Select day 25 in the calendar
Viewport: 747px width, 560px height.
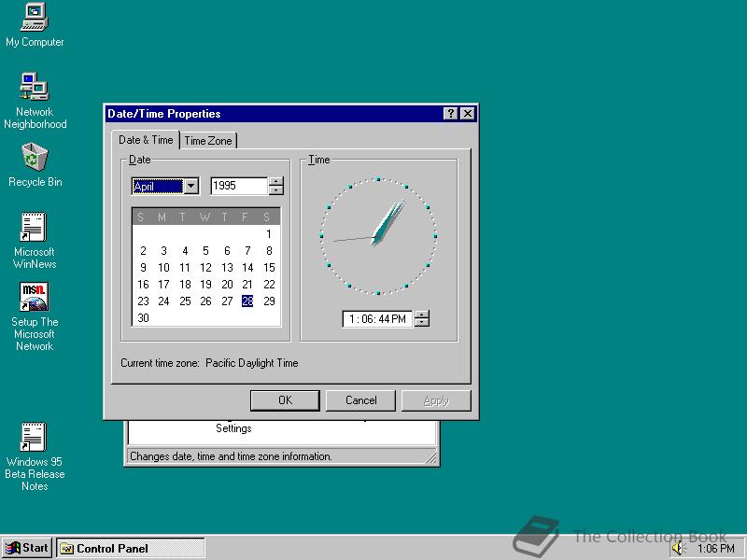click(x=185, y=301)
